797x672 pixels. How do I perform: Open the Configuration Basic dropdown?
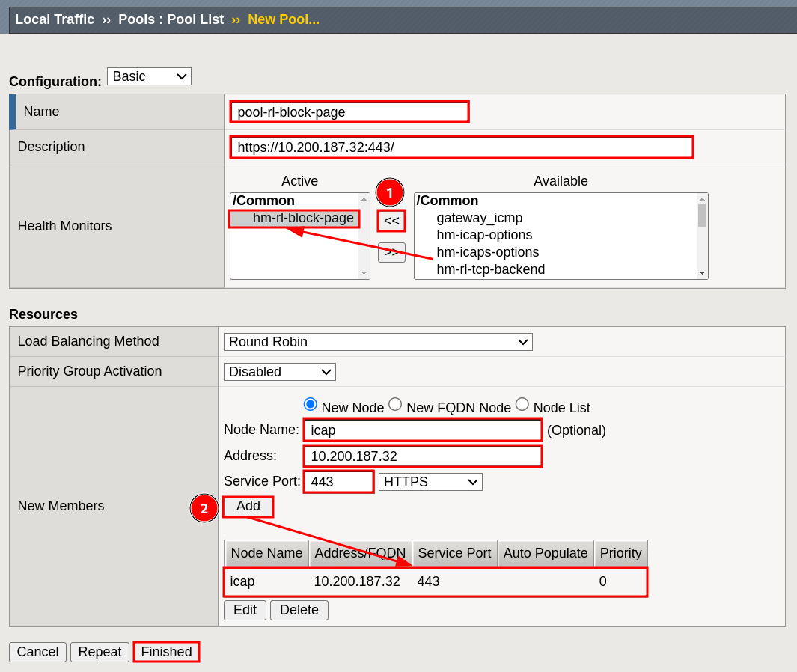pyautogui.click(x=149, y=76)
